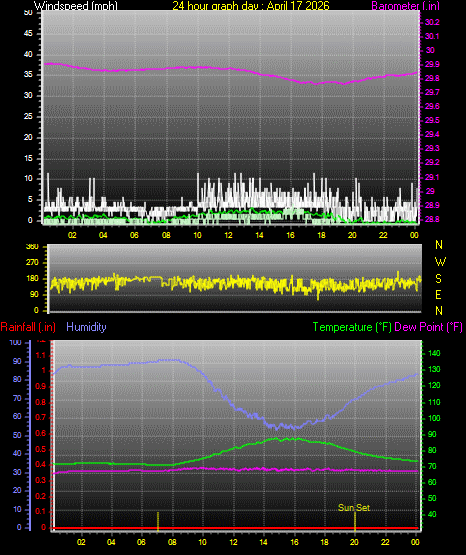Image resolution: width=466 pixels, height=555 pixels.
Task: Select the 5 mph windspeed axis label
Action: point(30,200)
